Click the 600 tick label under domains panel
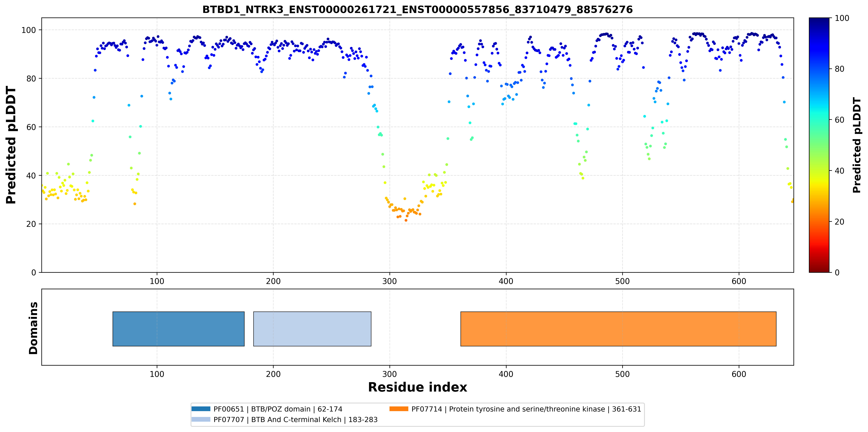The image size is (868, 432). pos(739,374)
